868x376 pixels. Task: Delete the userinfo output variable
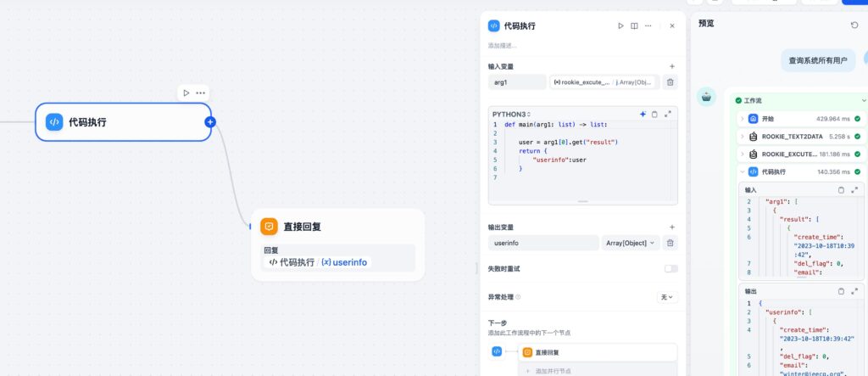[x=670, y=243]
